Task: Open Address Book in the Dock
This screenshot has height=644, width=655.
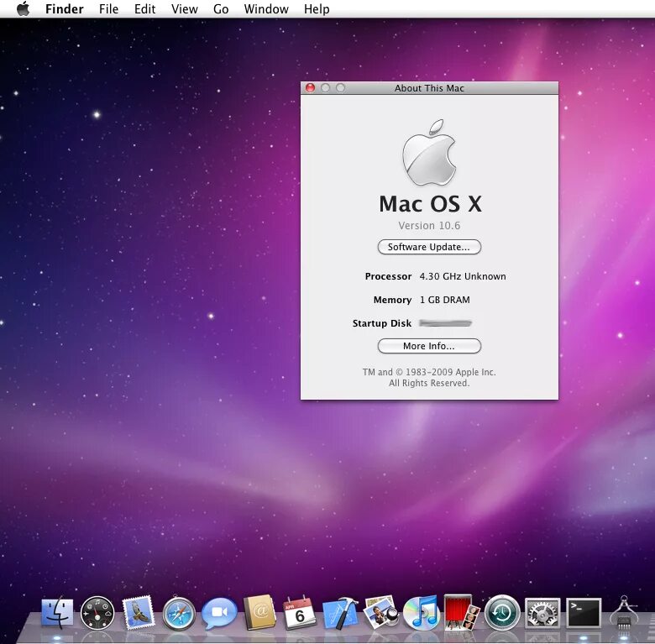Action: click(259, 613)
